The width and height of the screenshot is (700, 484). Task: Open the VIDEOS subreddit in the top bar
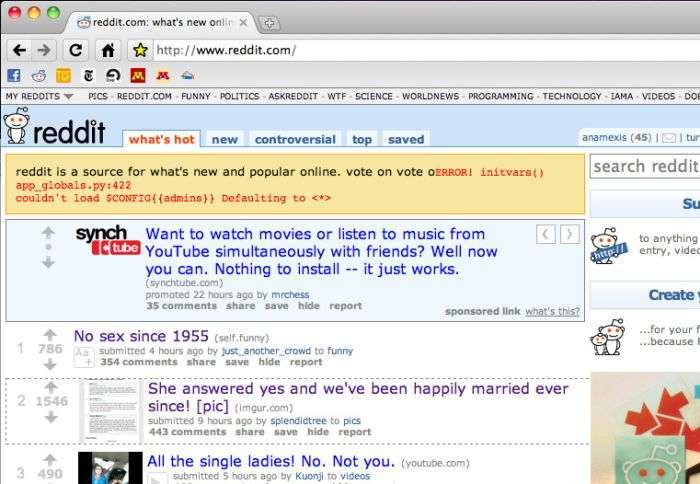(x=658, y=96)
